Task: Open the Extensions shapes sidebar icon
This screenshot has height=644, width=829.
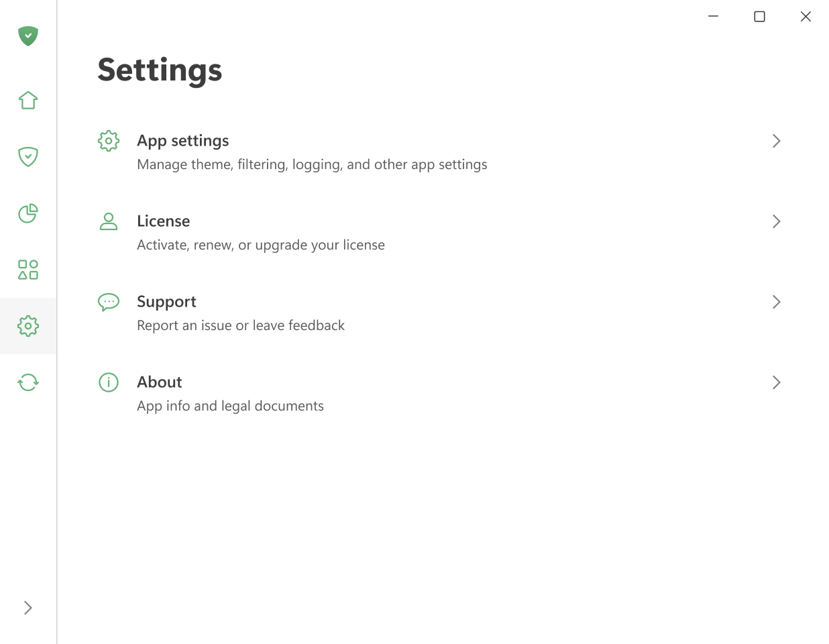Action: coord(28,270)
